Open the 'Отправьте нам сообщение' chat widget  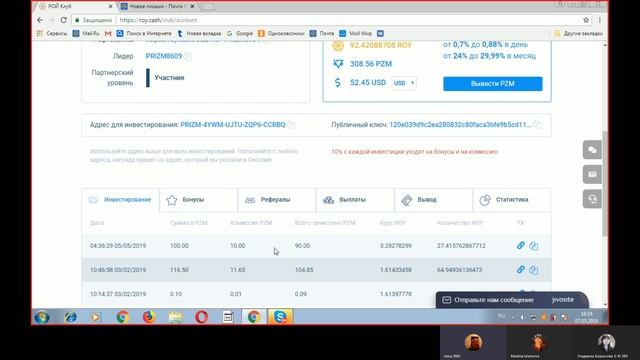pos(512,300)
